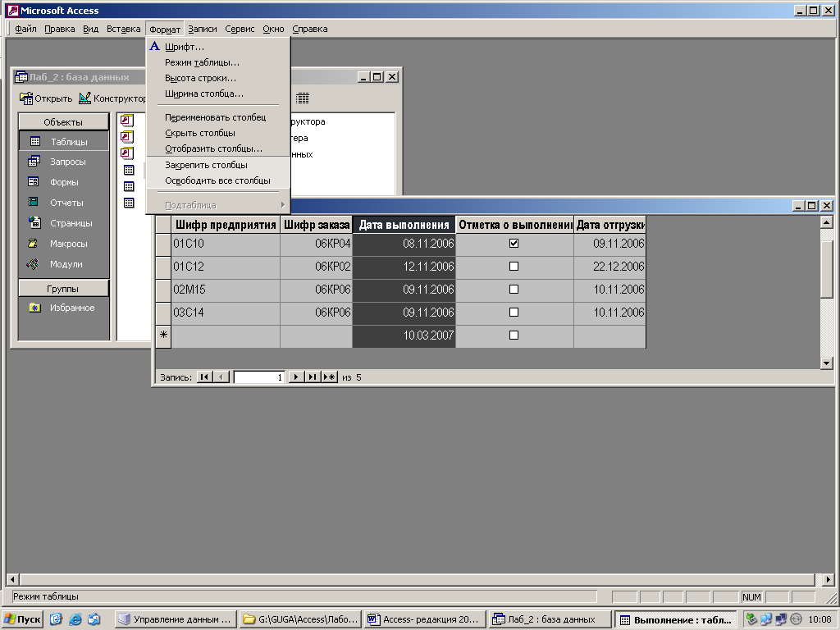This screenshot has width=840, height=630.
Task: Toggle checkbox in the new record row
Action: (514, 335)
